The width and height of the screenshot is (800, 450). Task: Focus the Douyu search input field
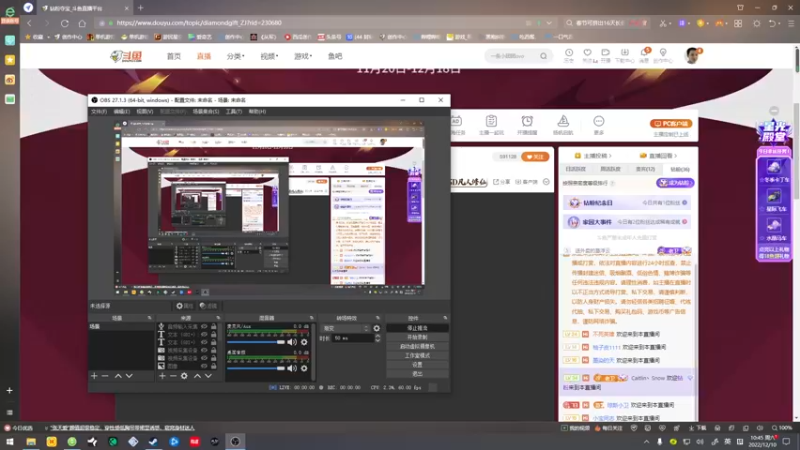(512, 56)
